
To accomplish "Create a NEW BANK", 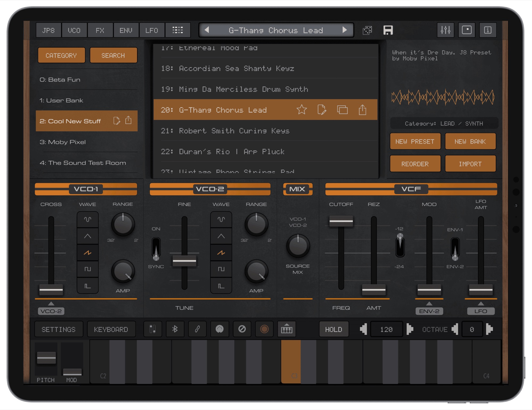I will (470, 141).
